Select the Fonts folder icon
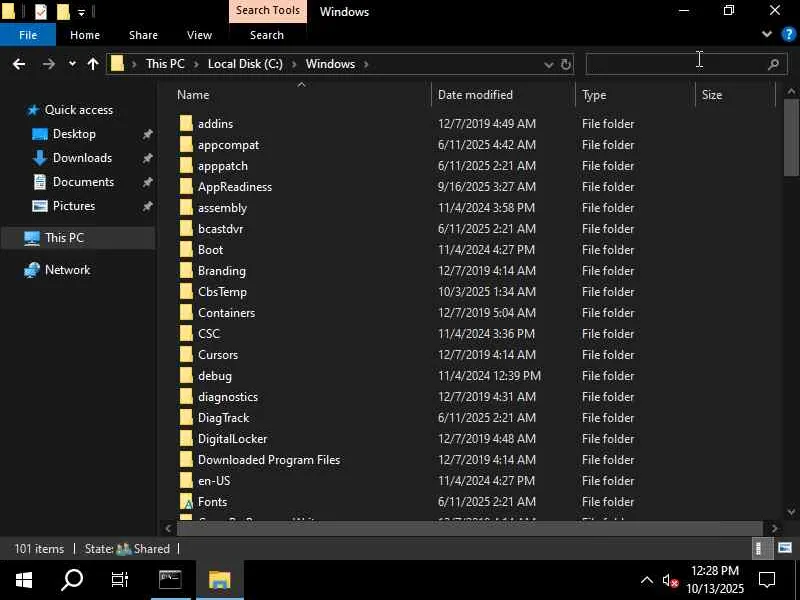This screenshot has height=600, width=800. (186, 502)
